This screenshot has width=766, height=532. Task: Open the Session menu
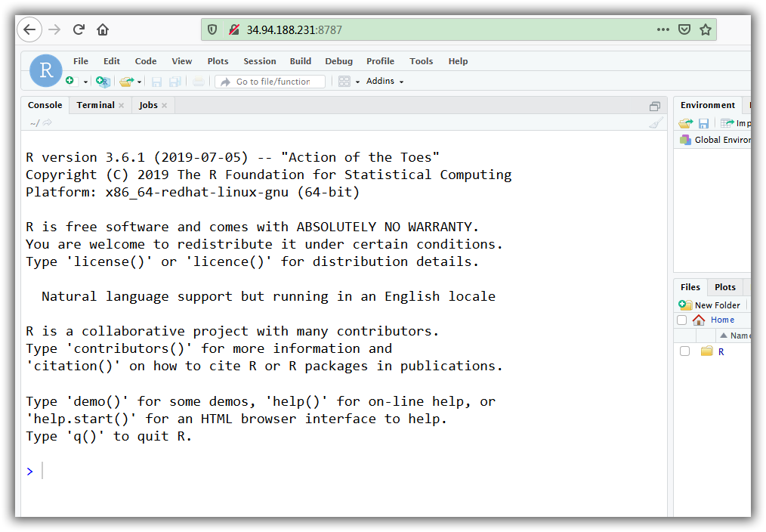[x=260, y=61]
